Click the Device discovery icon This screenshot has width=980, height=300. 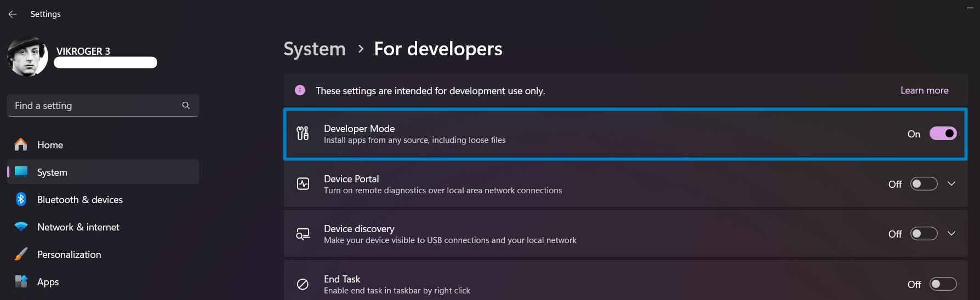303,234
